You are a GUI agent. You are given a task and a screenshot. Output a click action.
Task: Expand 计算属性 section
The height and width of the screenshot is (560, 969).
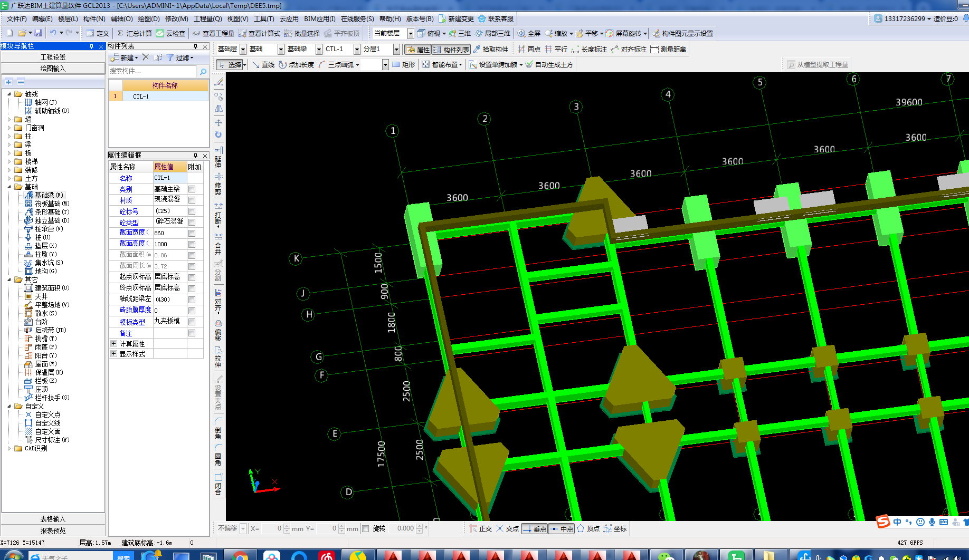113,343
